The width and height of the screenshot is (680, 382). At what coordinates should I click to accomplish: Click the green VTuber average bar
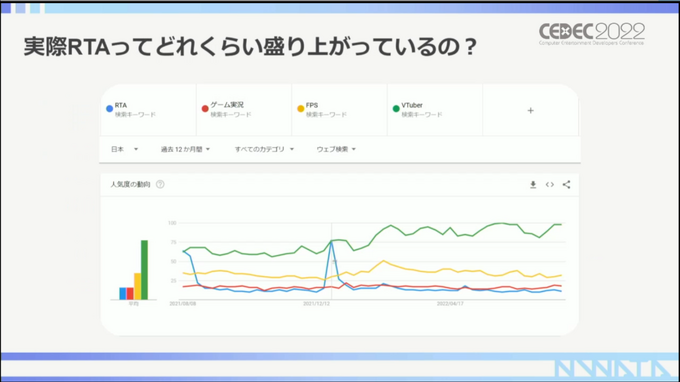coord(144,270)
